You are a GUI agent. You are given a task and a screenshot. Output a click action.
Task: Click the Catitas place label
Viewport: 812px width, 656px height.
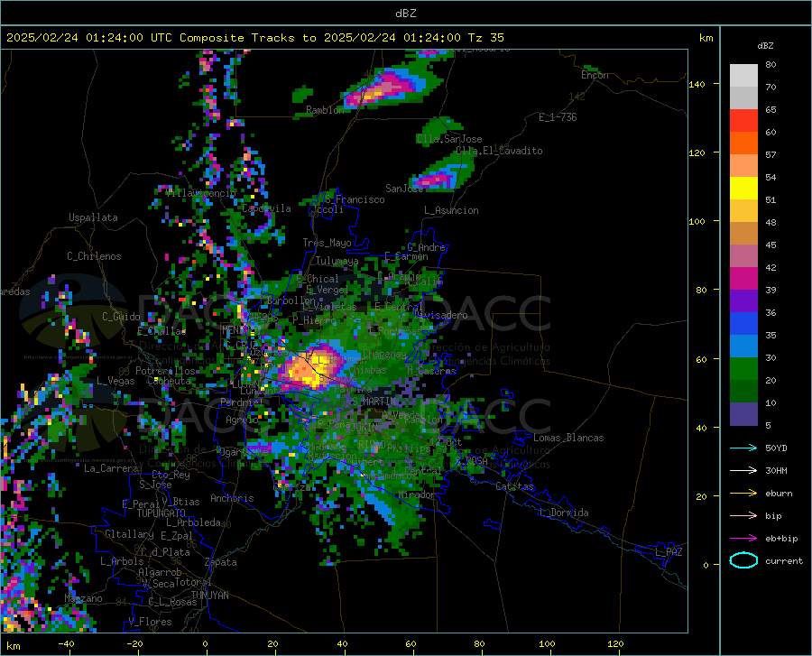tap(514, 486)
